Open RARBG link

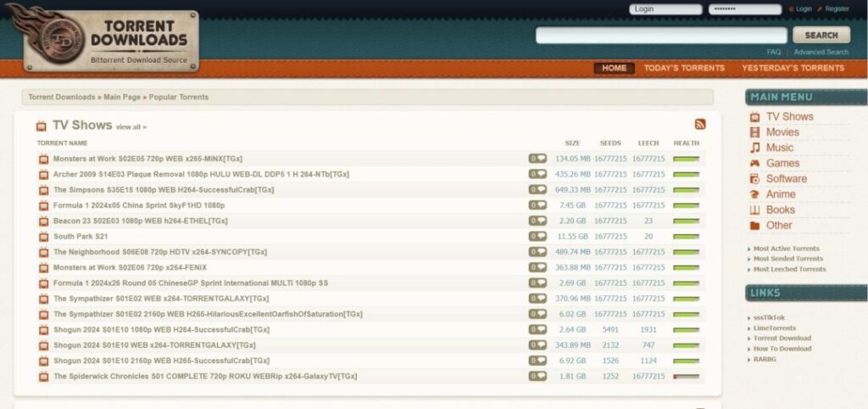(x=765, y=359)
